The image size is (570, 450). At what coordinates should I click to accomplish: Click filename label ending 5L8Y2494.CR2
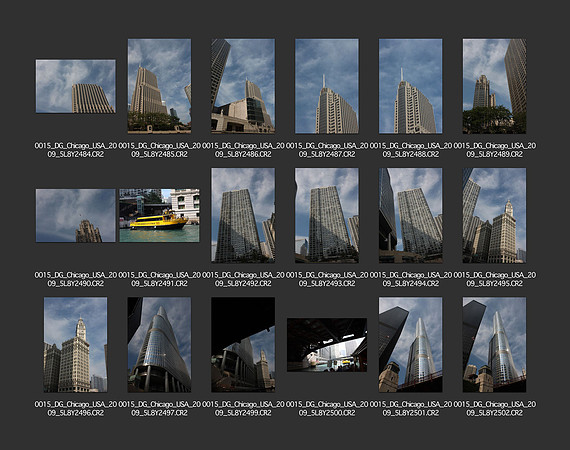point(410,279)
